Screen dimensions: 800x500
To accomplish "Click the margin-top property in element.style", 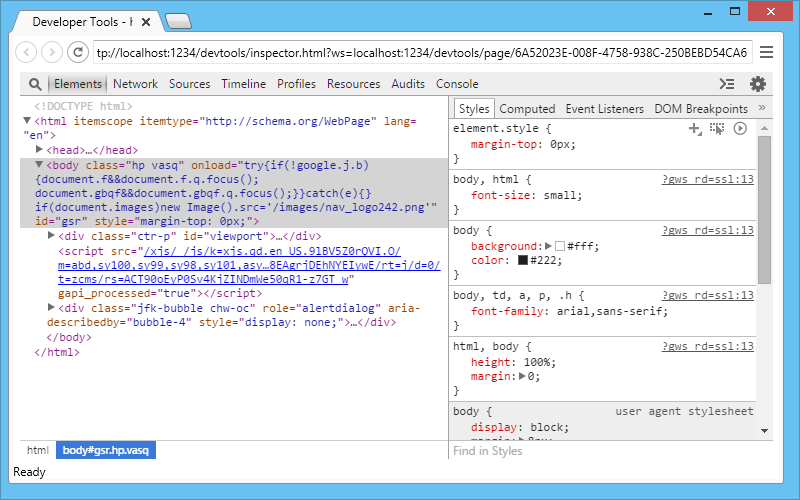I will point(504,144).
